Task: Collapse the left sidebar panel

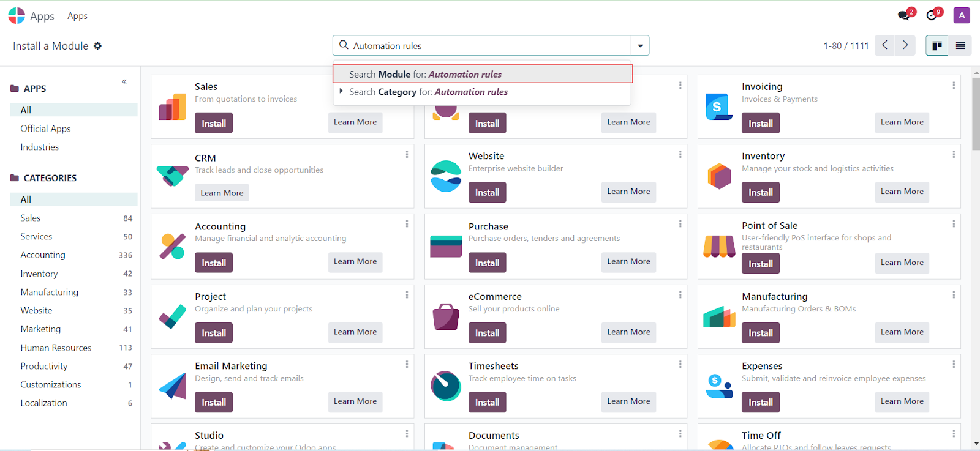Action: pyautogui.click(x=124, y=81)
